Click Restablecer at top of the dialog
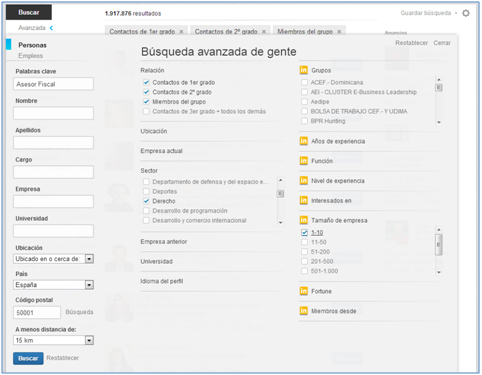Viewport: 482px width, 375px height. point(411,43)
